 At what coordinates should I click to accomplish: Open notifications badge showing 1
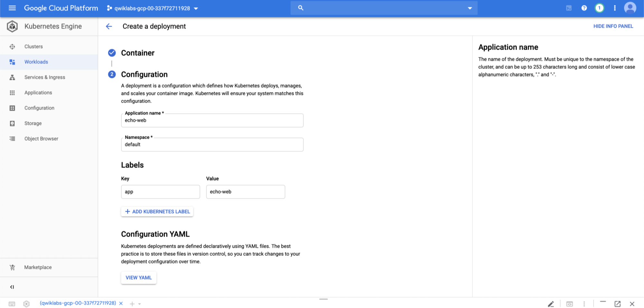599,8
